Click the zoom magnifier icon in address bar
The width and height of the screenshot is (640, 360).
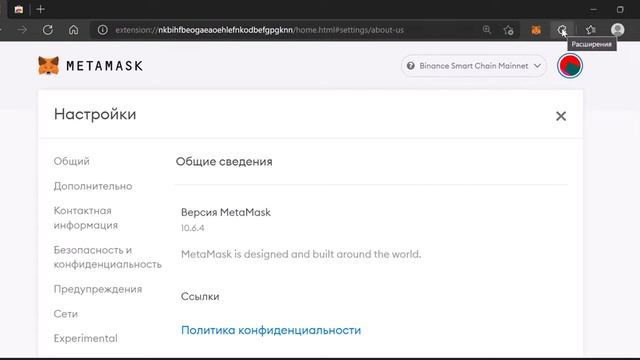tap(487, 29)
